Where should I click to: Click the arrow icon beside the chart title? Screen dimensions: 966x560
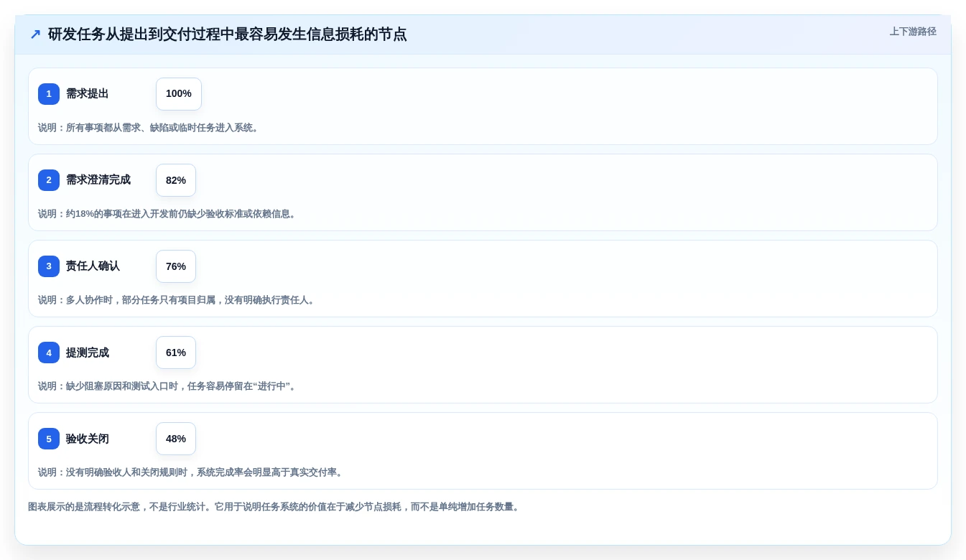click(35, 34)
